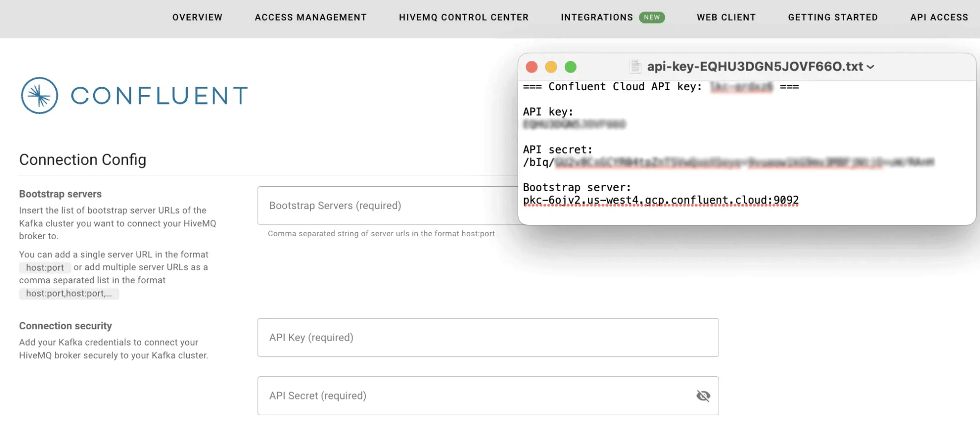Click the 'API secret:' line in text file
Image resolution: width=980 pixels, height=422 pixels.
[558, 149]
